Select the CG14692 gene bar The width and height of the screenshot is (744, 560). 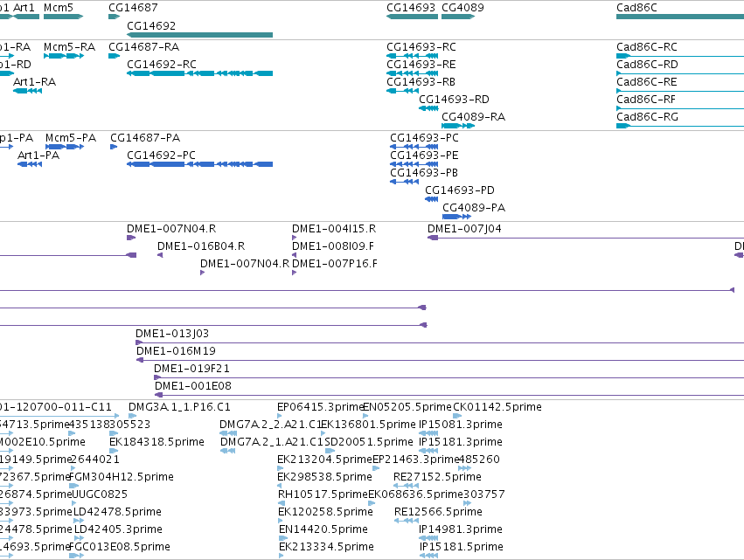click(199, 35)
